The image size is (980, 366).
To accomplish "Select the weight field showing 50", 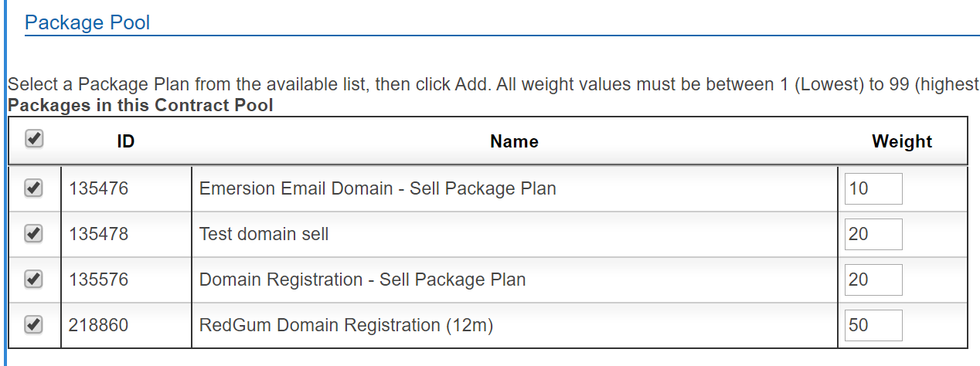I will 873,325.
